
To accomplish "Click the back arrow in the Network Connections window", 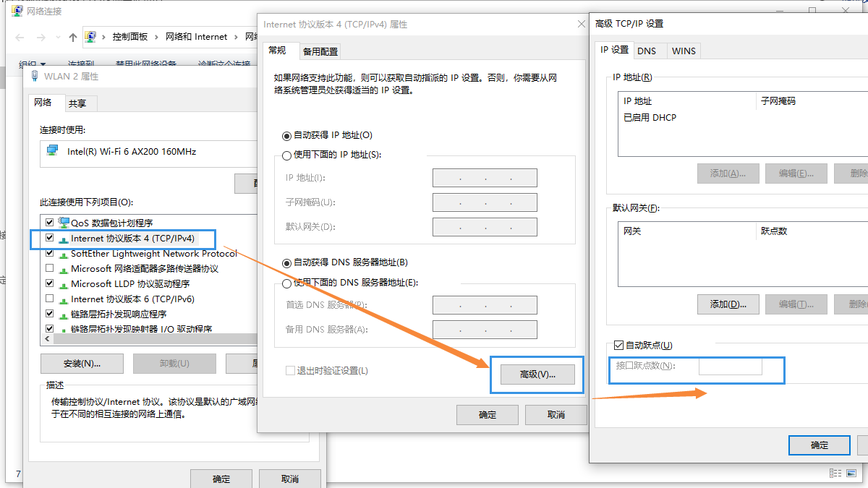I will point(18,37).
